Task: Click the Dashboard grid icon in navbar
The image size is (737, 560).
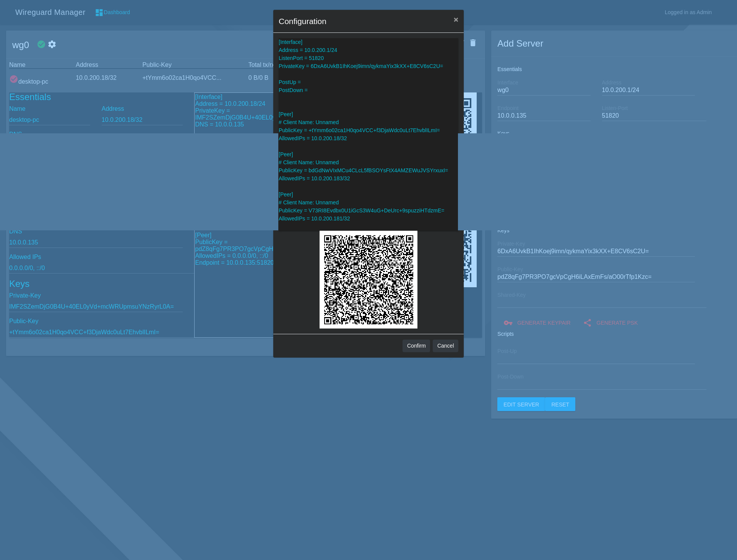Action: tap(99, 13)
